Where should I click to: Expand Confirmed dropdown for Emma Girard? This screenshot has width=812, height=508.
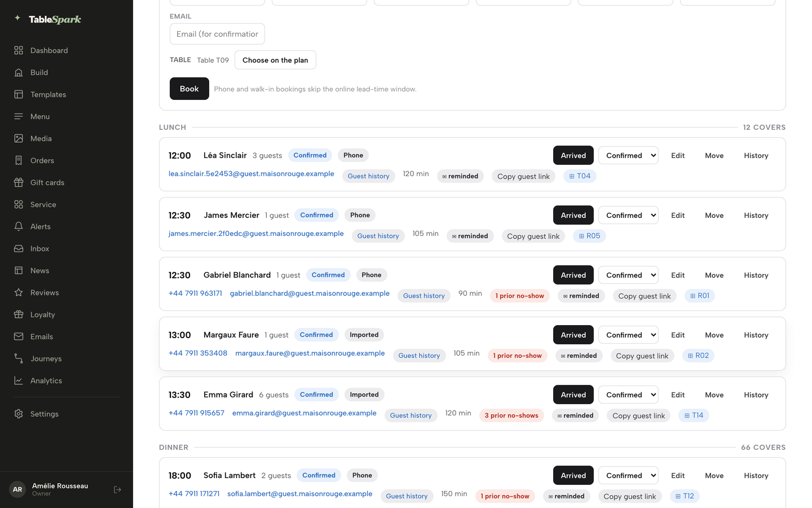point(628,395)
